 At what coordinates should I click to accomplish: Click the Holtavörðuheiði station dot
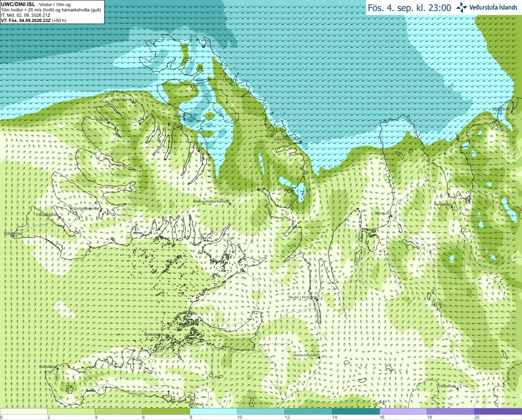coord(319,358)
